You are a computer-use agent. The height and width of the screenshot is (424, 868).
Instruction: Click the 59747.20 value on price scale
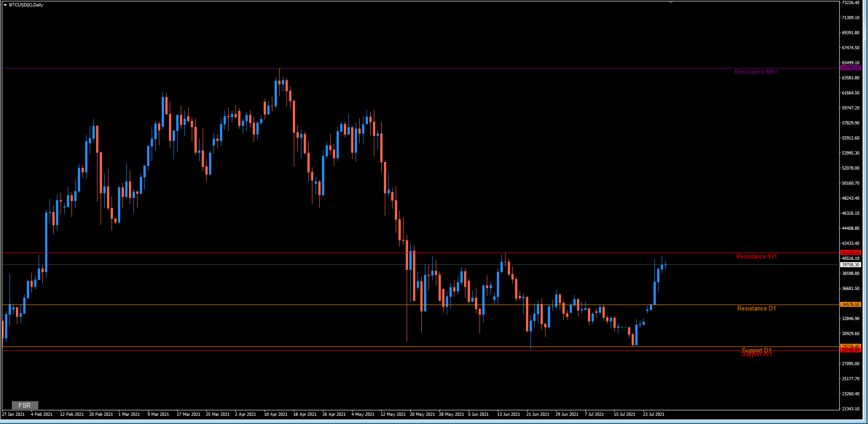(x=851, y=108)
